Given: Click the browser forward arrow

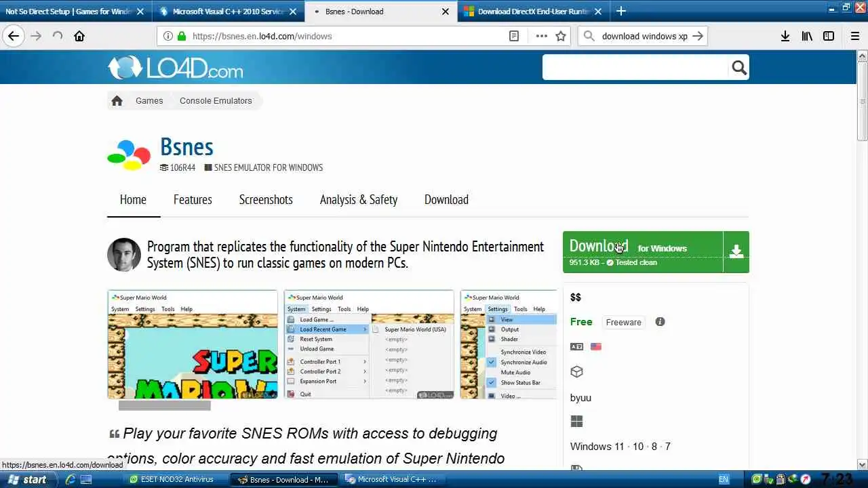Looking at the screenshot, I should coord(36,36).
